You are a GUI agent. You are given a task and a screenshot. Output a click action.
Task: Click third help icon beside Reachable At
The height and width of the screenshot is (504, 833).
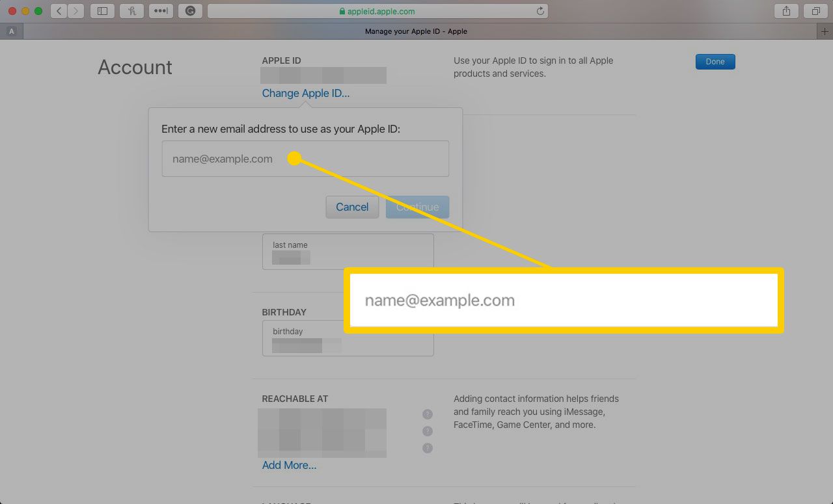point(428,447)
